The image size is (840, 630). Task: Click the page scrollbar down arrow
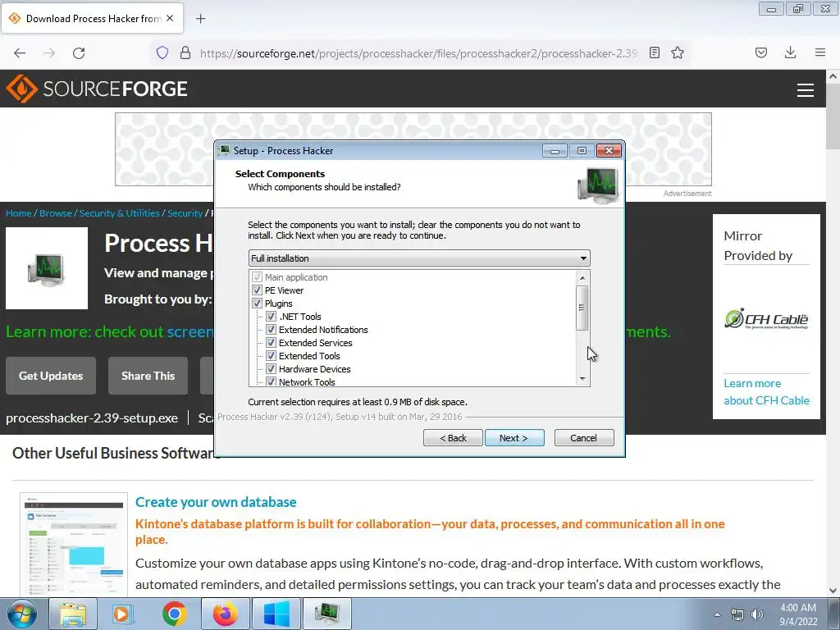coord(833,591)
